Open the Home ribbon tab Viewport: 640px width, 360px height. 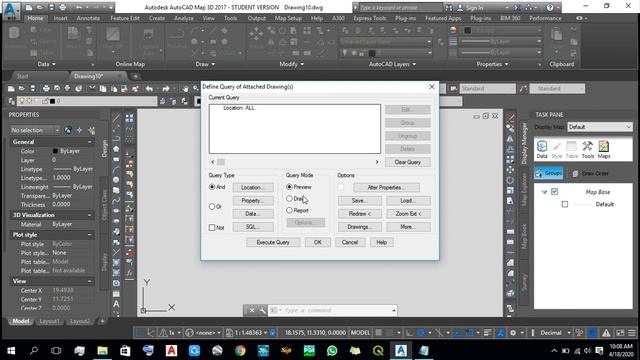pos(35,18)
